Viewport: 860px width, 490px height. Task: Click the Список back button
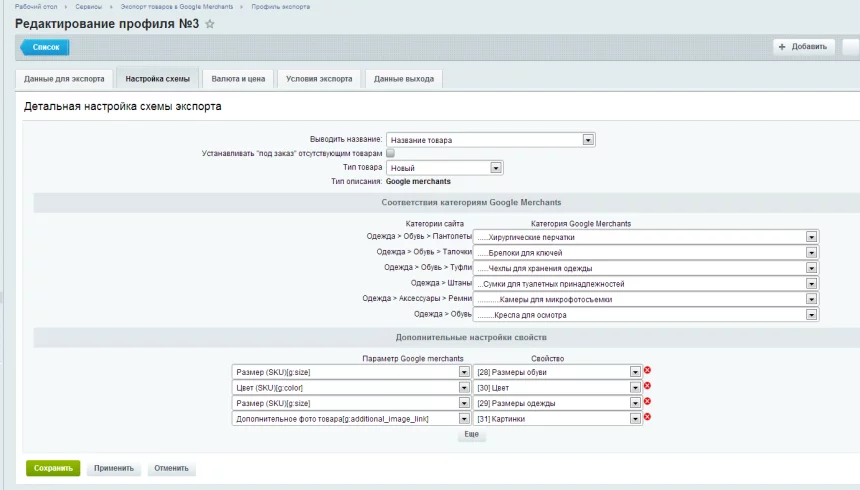click(x=44, y=47)
